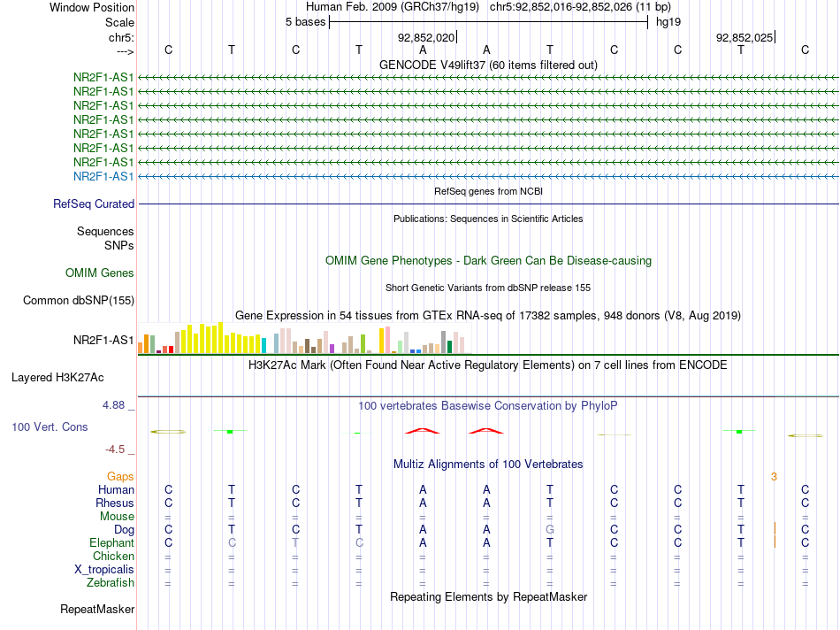This screenshot has width=840, height=630.
Task: Click the RepeatMasker track label
Action: click(x=97, y=609)
